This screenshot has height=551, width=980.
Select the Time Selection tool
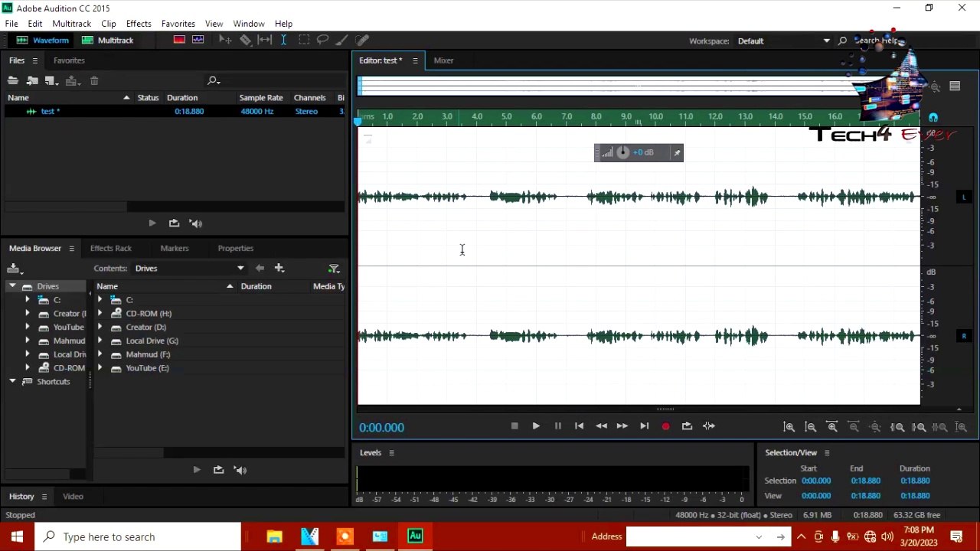point(284,40)
